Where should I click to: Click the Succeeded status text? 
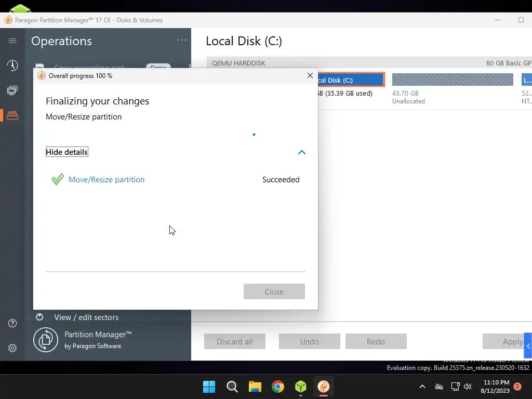[281, 179]
